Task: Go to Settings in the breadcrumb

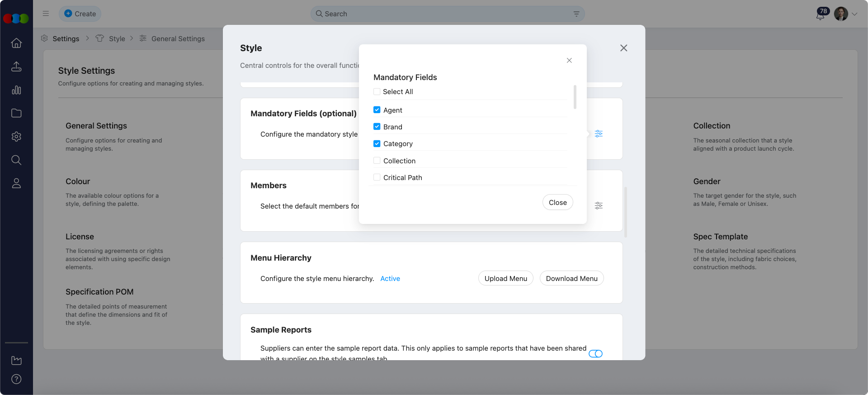Action: coord(66,39)
